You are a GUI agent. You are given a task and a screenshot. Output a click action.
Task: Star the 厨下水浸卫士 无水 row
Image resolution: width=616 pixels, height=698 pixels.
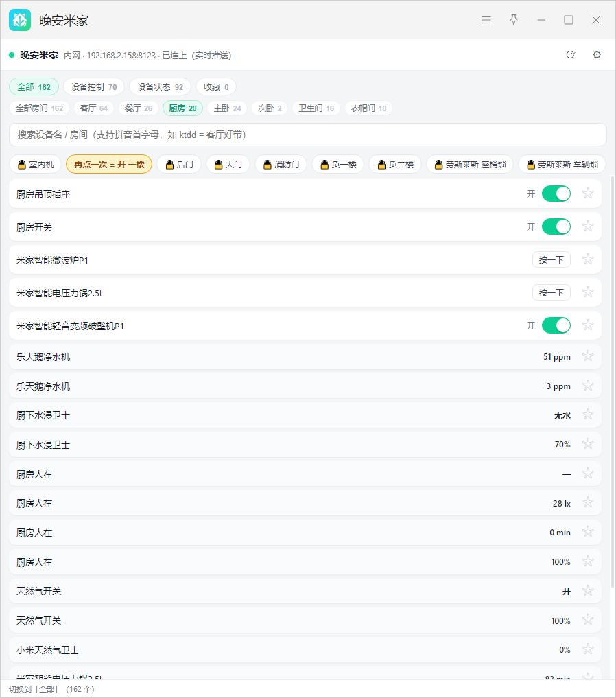click(x=588, y=415)
